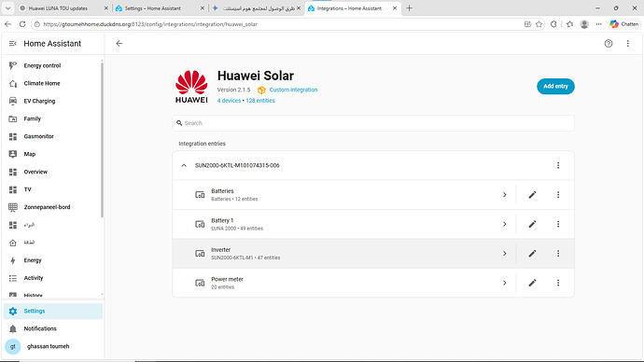This screenshot has height=362, width=644.
Task: Open the help icon at top right
Action: pyautogui.click(x=609, y=44)
